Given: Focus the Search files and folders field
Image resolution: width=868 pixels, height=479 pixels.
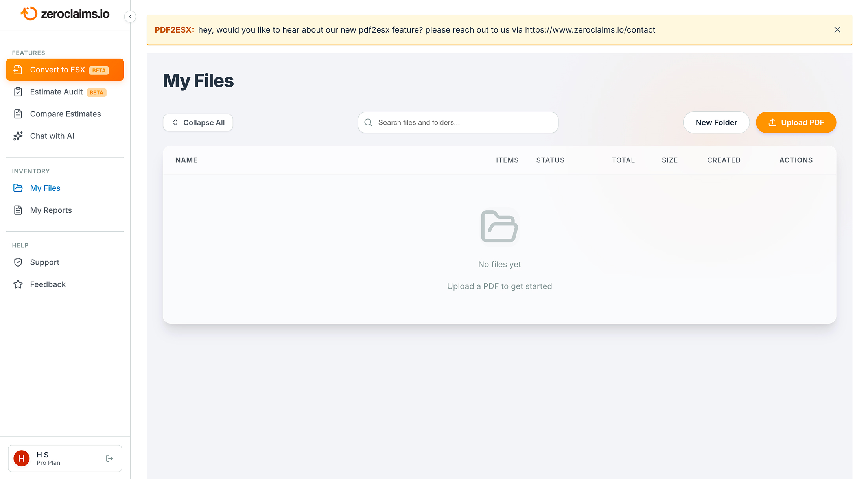Looking at the screenshot, I should pyautogui.click(x=458, y=123).
